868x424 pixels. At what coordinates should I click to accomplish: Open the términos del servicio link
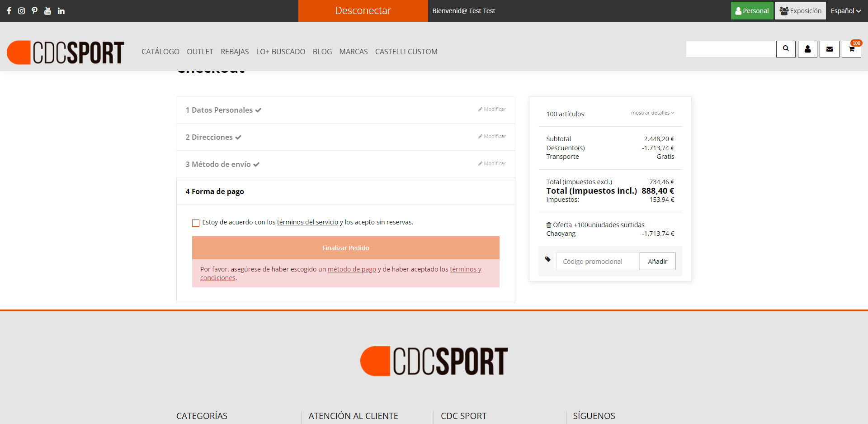pyautogui.click(x=307, y=222)
